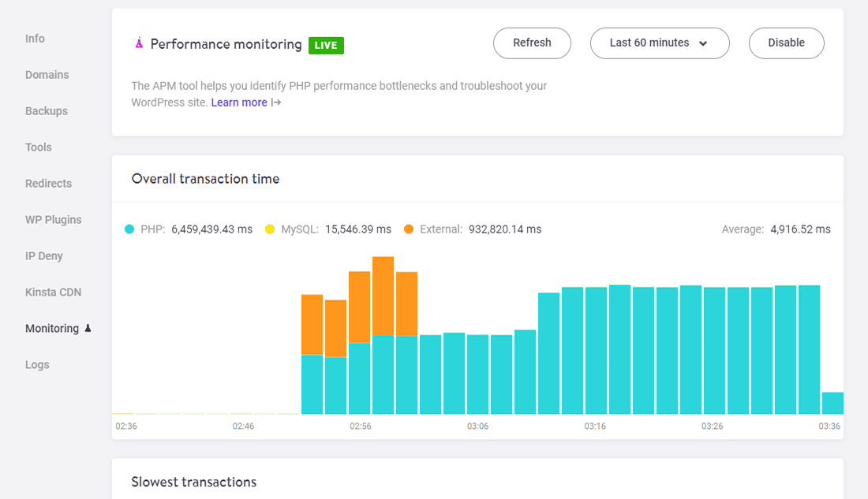
Task: Refresh the performance monitoring data
Action: (x=532, y=43)
